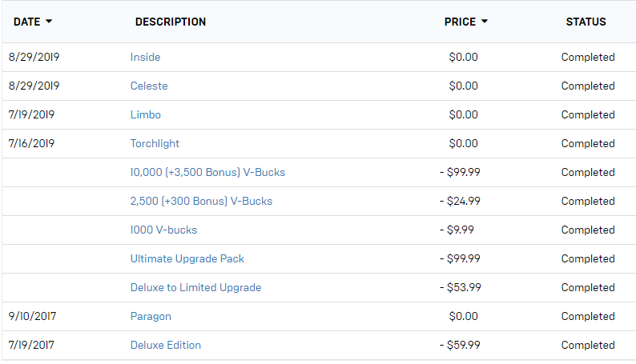
Task: Click the 9/10/2017 date cell
Action: click(32, 316)
